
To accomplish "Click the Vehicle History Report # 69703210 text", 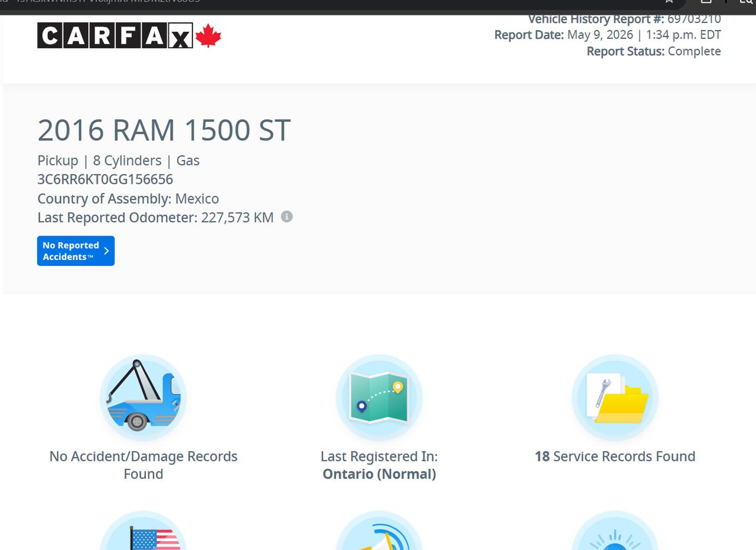I will (x=624, y=19).
